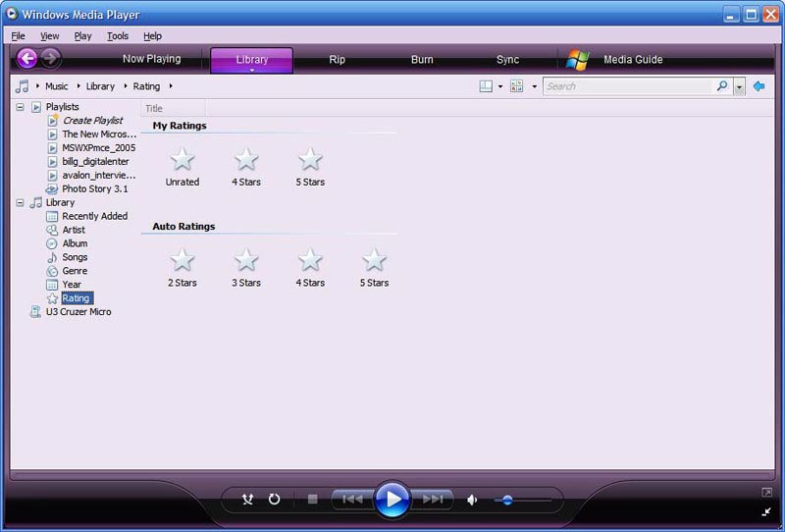The width and height of the screenshot is (785, 532).
Task: Click the Title column header
Action: [173, 108]
